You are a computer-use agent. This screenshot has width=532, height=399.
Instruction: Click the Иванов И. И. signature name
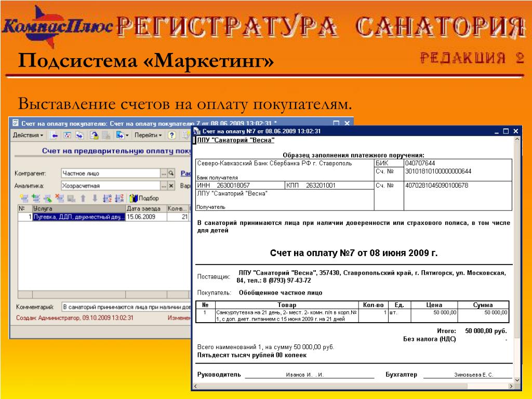point(304,375)
